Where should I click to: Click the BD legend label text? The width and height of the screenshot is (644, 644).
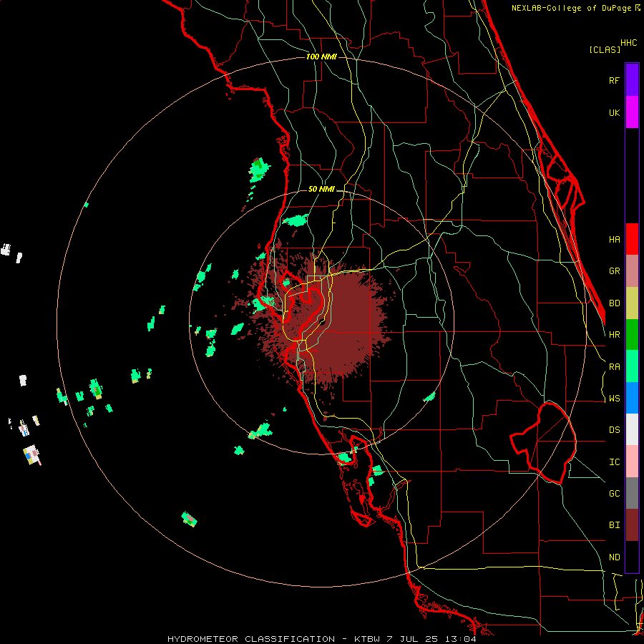(615, 303)
